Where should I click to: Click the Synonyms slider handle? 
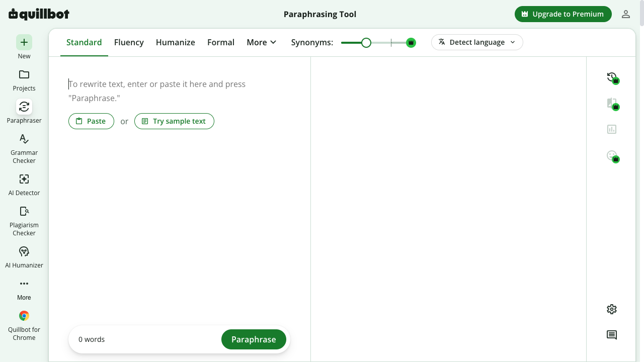pos(366,43)
